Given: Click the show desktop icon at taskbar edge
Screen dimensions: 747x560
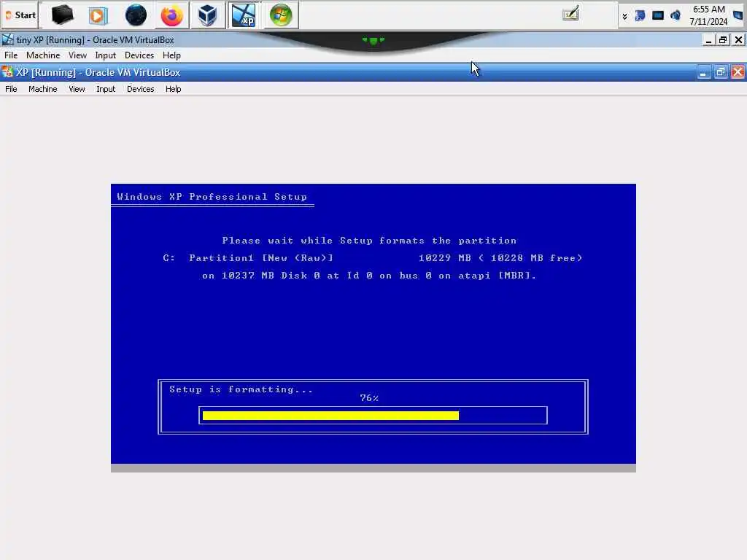Looking at the screenshot, I should pyautogui.click(x=738, y=16).
